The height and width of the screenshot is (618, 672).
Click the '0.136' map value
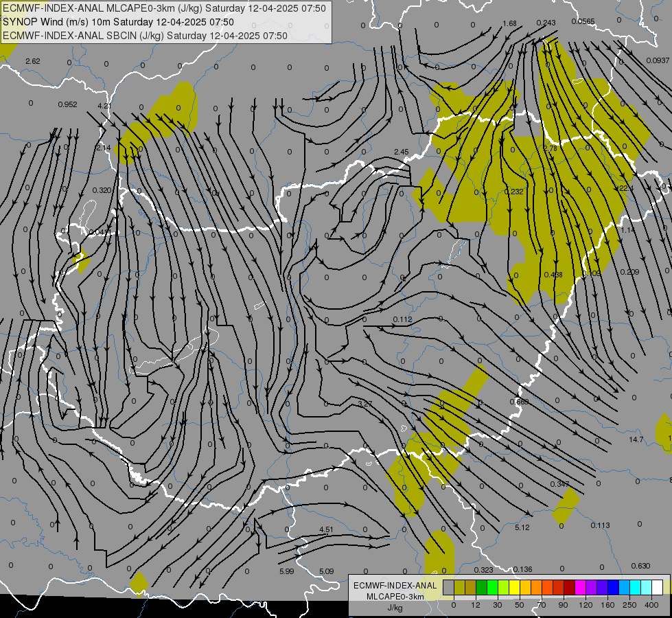point(522,569)
